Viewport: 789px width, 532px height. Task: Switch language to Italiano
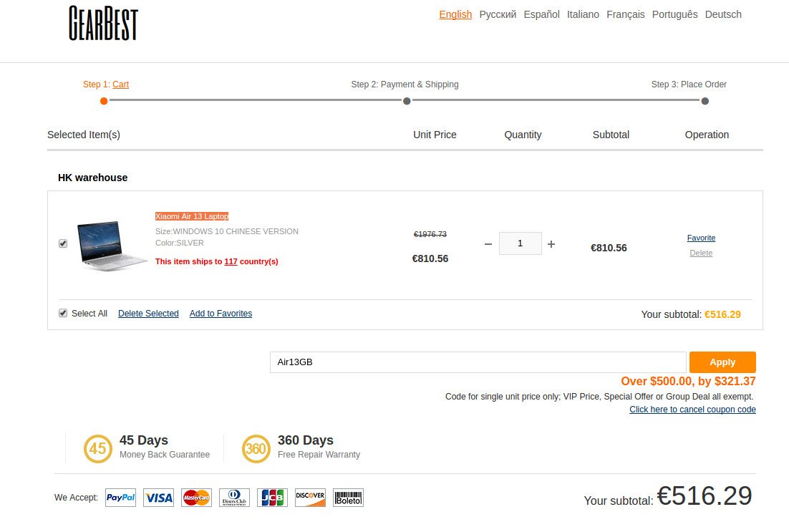(583, 14)
